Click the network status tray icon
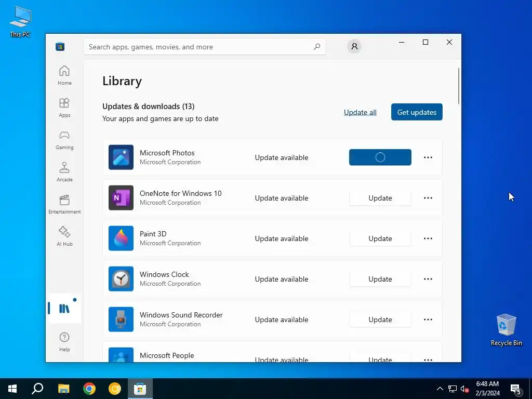This screenshot has width=532, height=399. [453, 389]
